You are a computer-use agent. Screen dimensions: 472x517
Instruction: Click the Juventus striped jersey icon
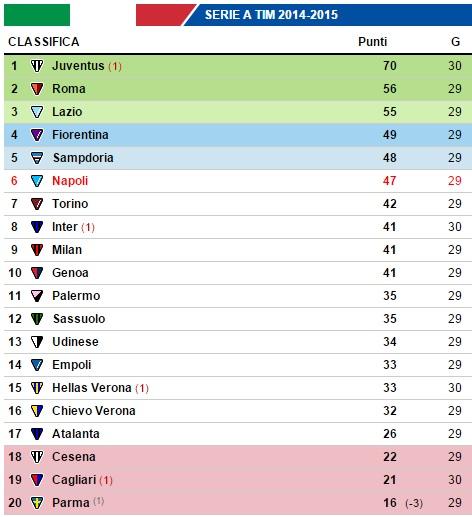[x=37, y=66]
